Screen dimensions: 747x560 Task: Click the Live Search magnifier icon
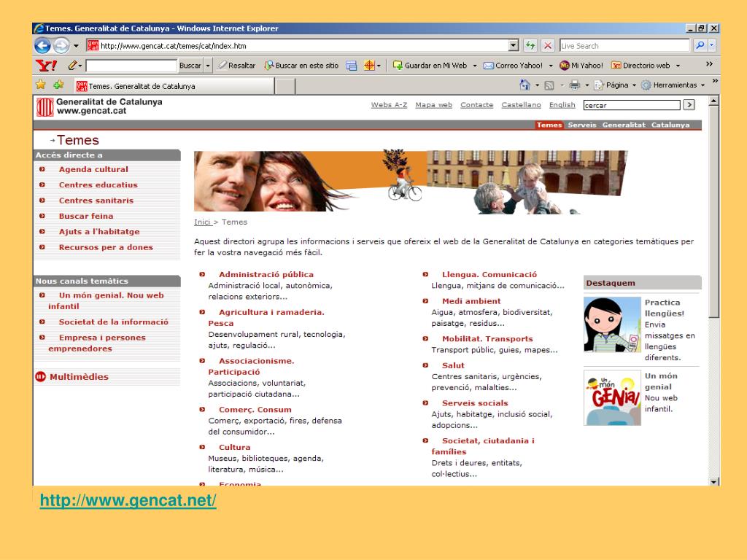[x=700, y=46]
